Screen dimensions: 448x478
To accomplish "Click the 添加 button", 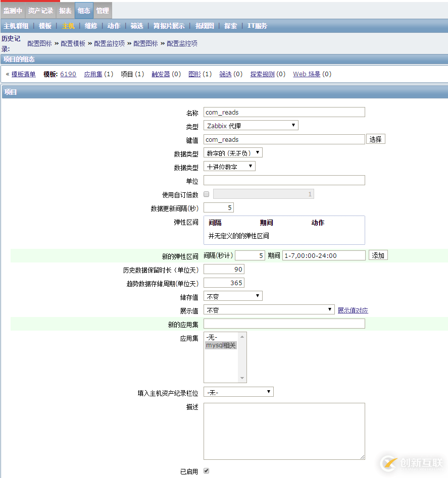I will pos(378,255).
